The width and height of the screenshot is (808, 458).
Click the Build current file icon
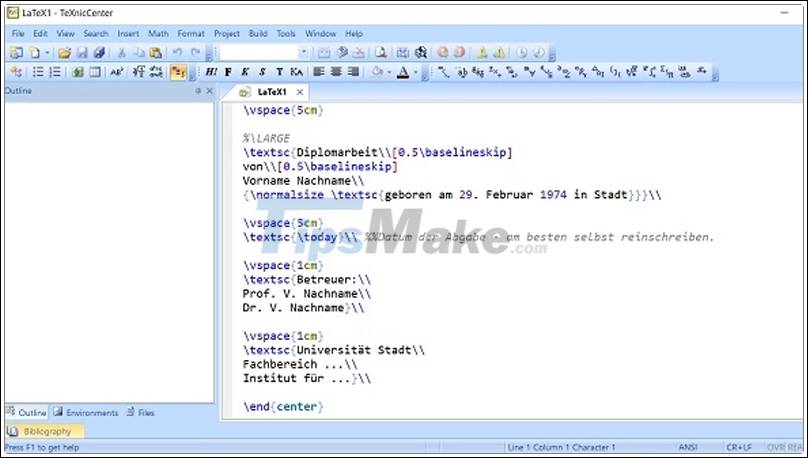pos(324,53)
